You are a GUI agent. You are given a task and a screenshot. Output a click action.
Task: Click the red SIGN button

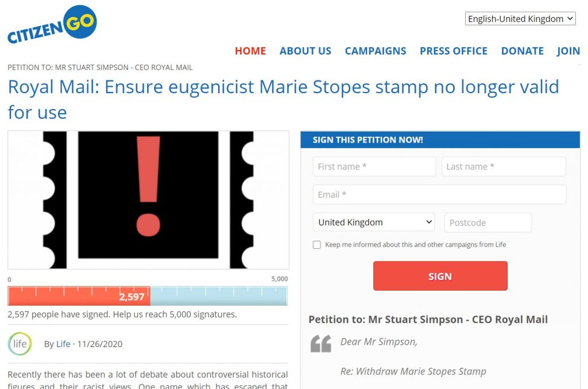440,276
